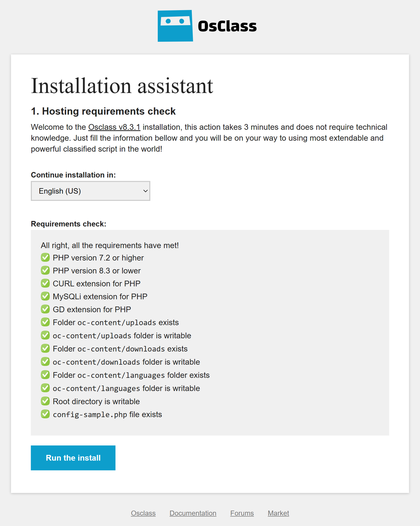Click the OsClass logo at top
Screen dimensions: 420x526
coord(207,26)
